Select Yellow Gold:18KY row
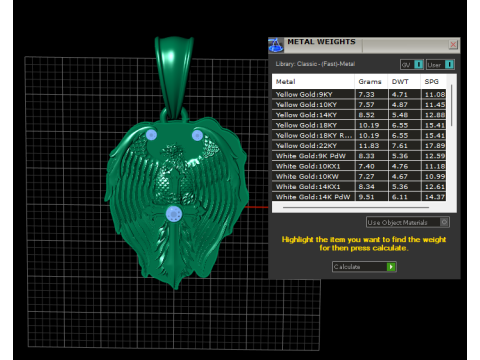 [359, 125]
